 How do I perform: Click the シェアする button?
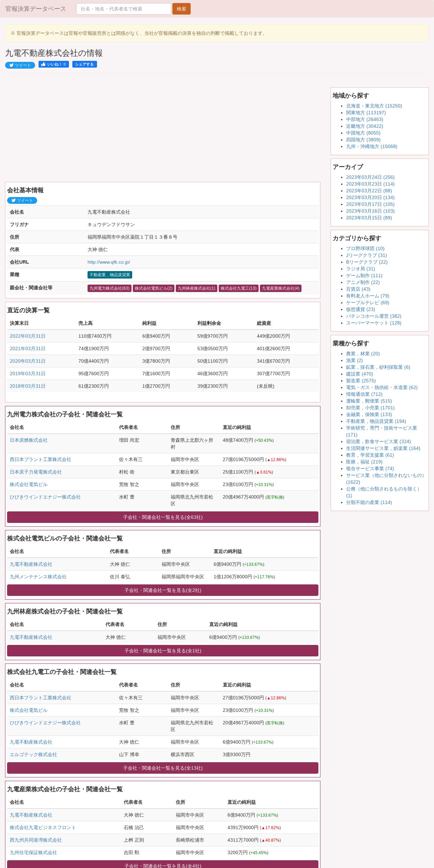(85, 64)
